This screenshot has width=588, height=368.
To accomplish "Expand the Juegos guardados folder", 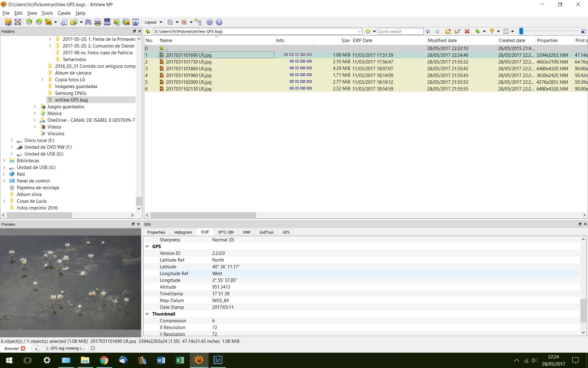I will pyautogui.click(x=35, y=107).
